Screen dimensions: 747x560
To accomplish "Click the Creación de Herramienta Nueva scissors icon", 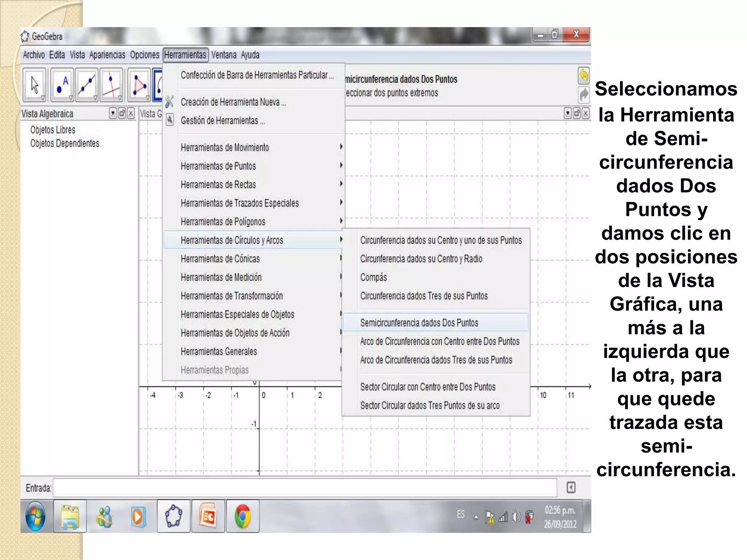I will (170, 102).
